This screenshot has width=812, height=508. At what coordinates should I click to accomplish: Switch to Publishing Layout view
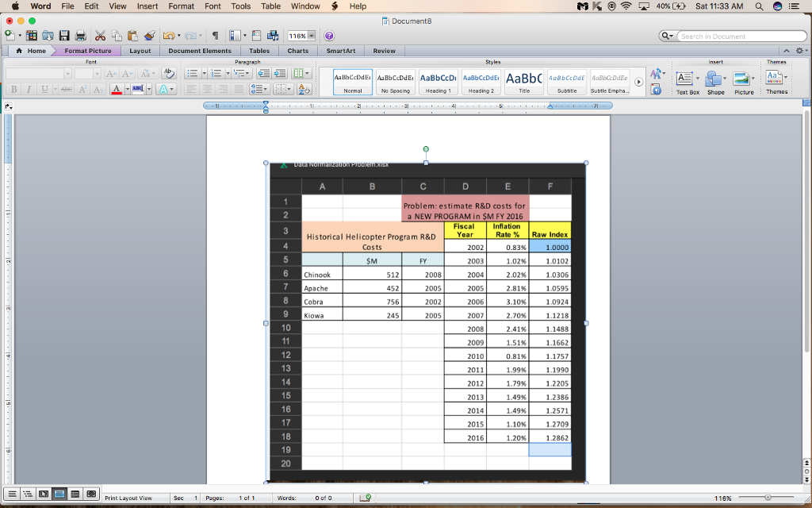click(44, 494)
